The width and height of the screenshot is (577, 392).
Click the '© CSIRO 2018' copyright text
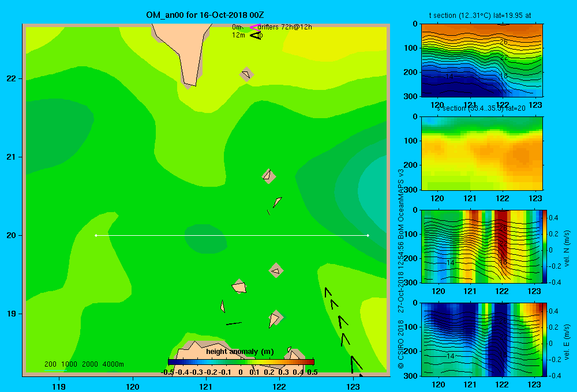[401, 344]
